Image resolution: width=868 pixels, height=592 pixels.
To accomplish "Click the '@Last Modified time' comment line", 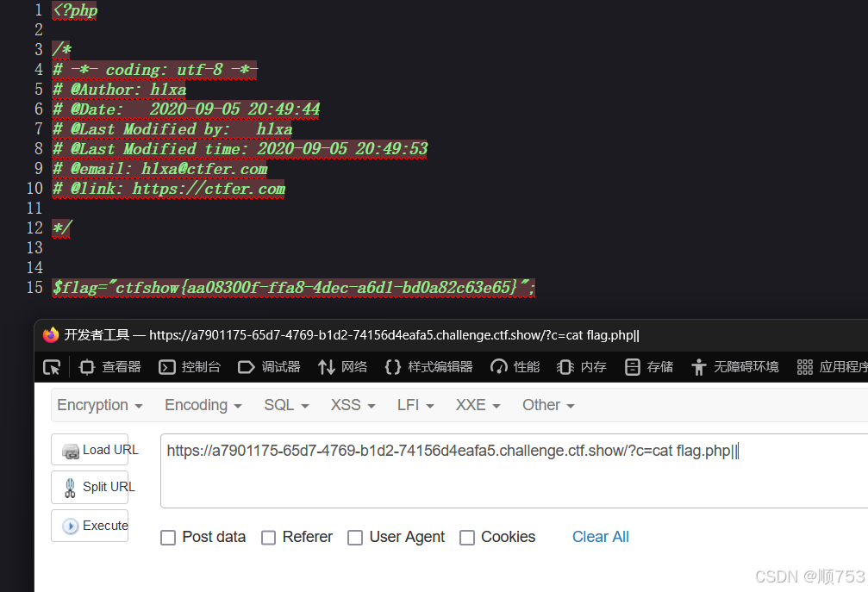I will [240, 149].
